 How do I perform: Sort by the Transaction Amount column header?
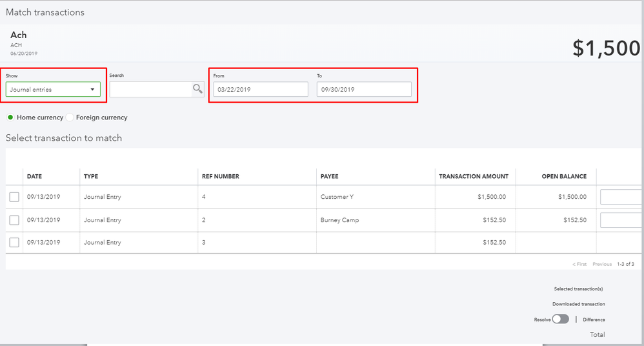[x=474, y=176]
